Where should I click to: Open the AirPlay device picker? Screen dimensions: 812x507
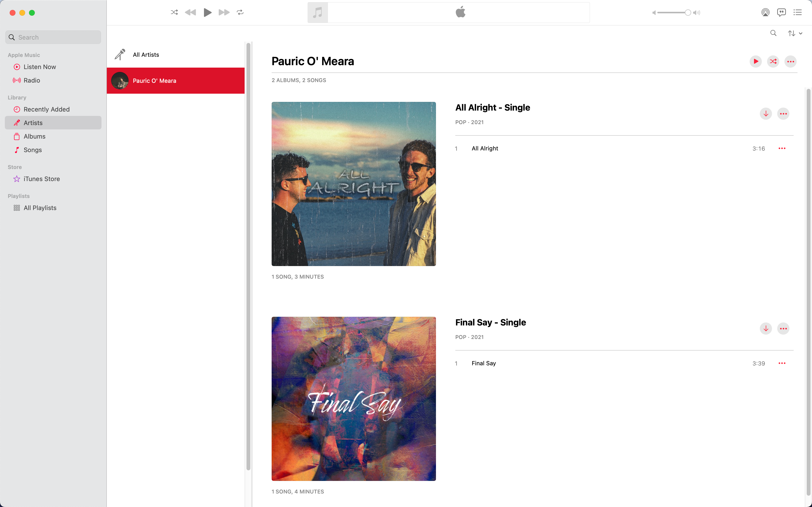(765, 12)
